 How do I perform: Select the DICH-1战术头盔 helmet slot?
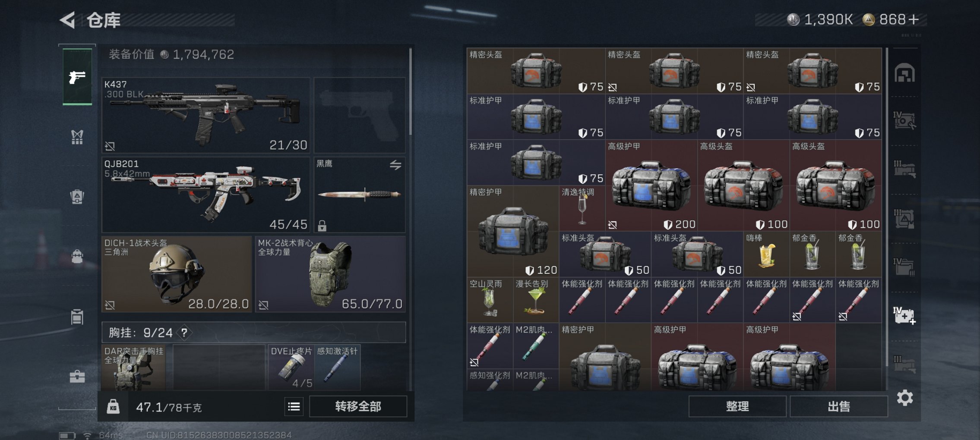point(177,274)
